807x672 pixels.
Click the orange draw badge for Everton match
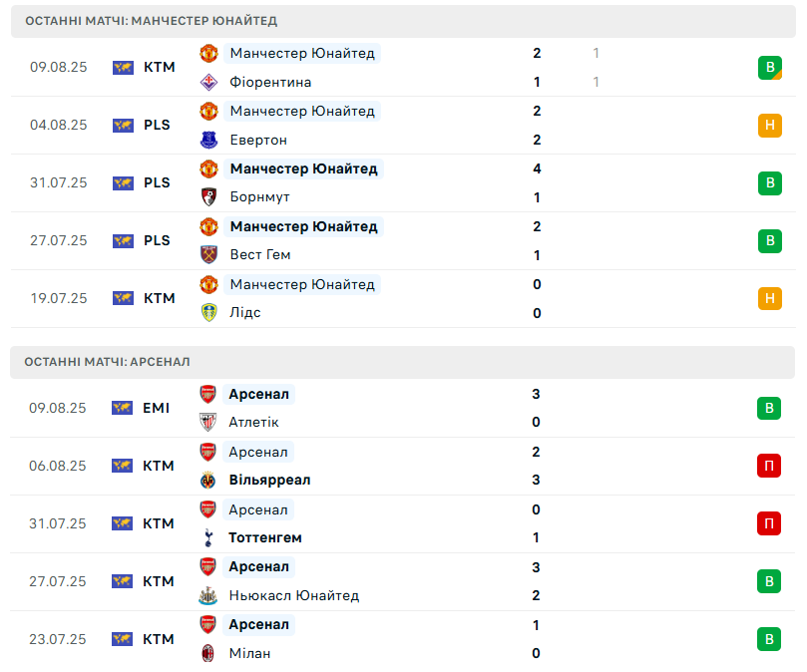tap(769, 126)
